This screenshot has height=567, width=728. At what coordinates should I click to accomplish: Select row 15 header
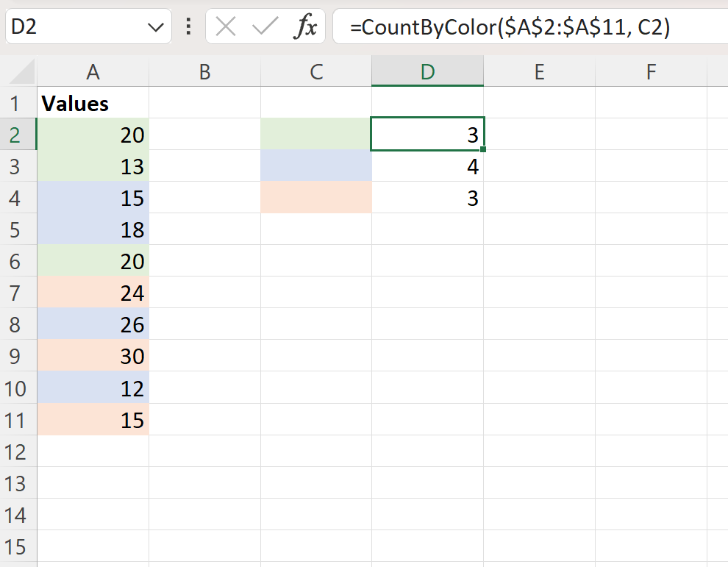click(18, 546)
